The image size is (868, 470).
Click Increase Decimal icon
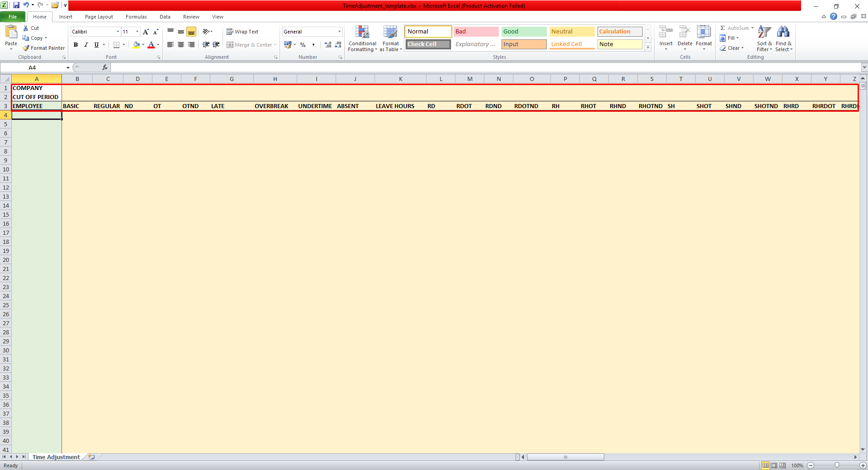328,45
